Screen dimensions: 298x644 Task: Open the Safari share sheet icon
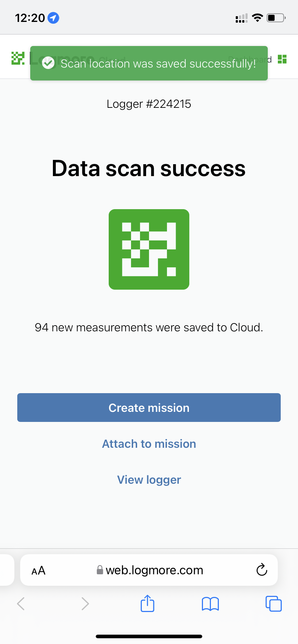[148, 603]
